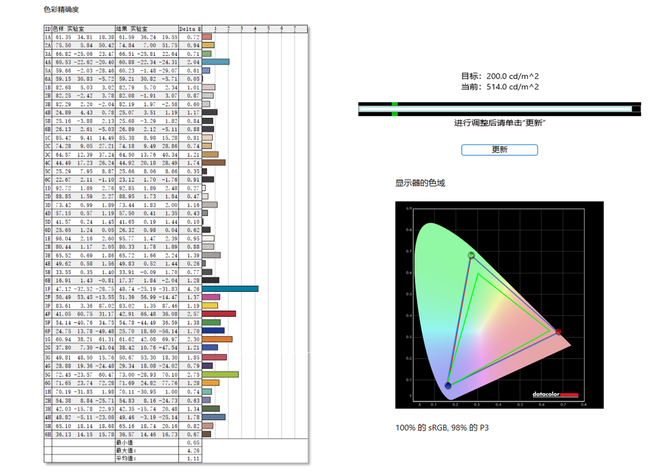Screen dimensions: 670x471
Task: Click the Delta E value 2.57 in row 4F
Action: pyautogui.click(x=193, y=314)
